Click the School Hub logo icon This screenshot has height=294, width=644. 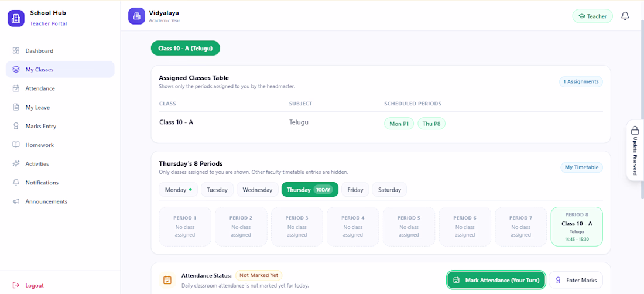click(x=16, y=18)
